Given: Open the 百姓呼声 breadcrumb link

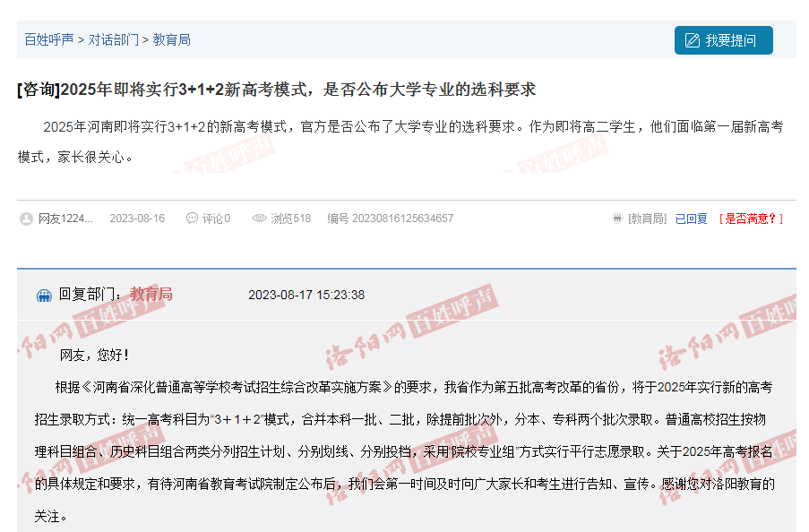Looking at the screenshot, I should click(x=49, y=39).
